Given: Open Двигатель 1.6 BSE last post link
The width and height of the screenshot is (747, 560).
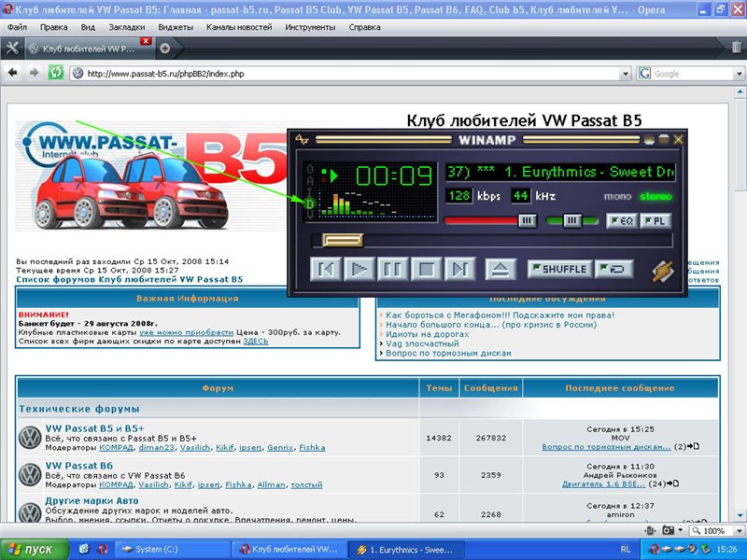Looking at the screenshot, I should pyautogui.click(x=603, y=483).
